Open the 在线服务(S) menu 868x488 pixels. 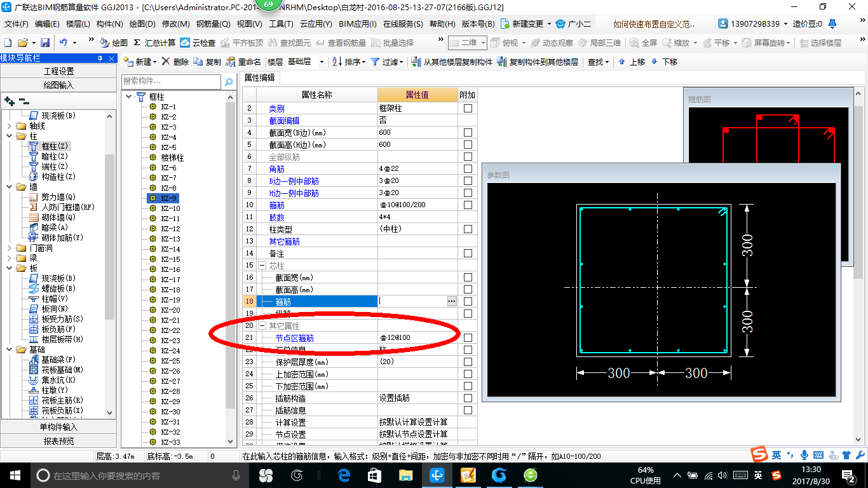pyautogui.click(x=403, y=24)
